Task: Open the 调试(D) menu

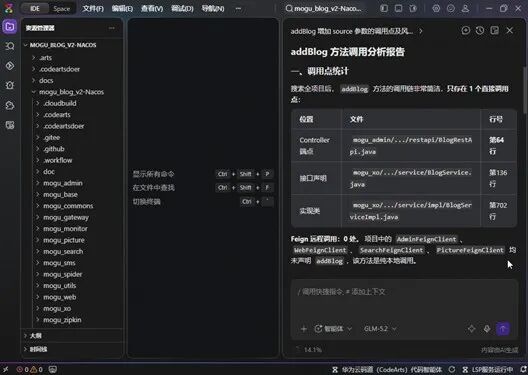Action: click(x=182, y=8)
